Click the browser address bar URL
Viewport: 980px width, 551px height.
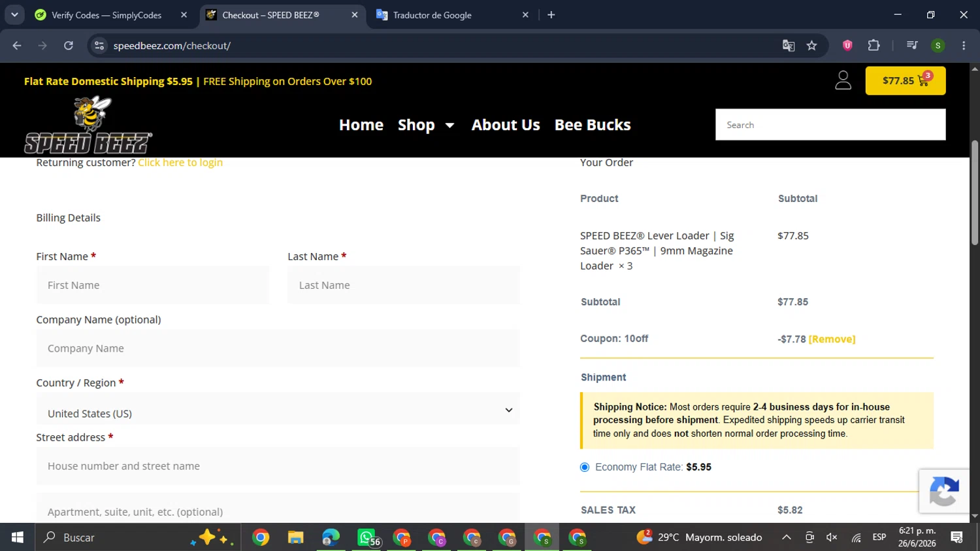172,46
